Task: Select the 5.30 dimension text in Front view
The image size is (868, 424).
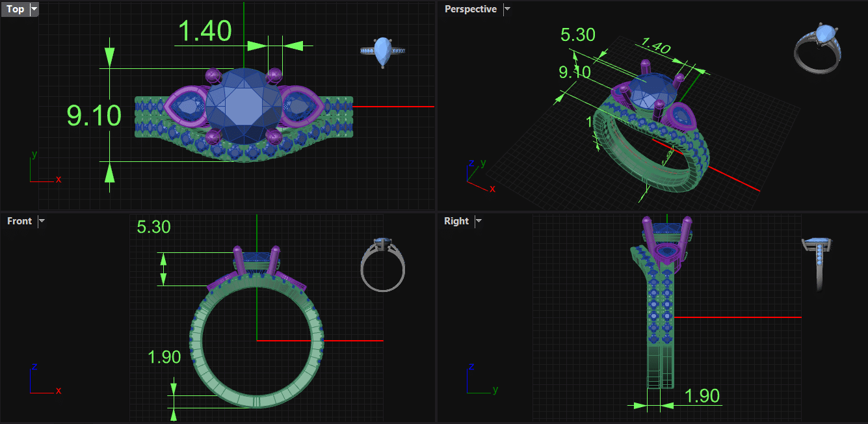Action: pos(154,227)
